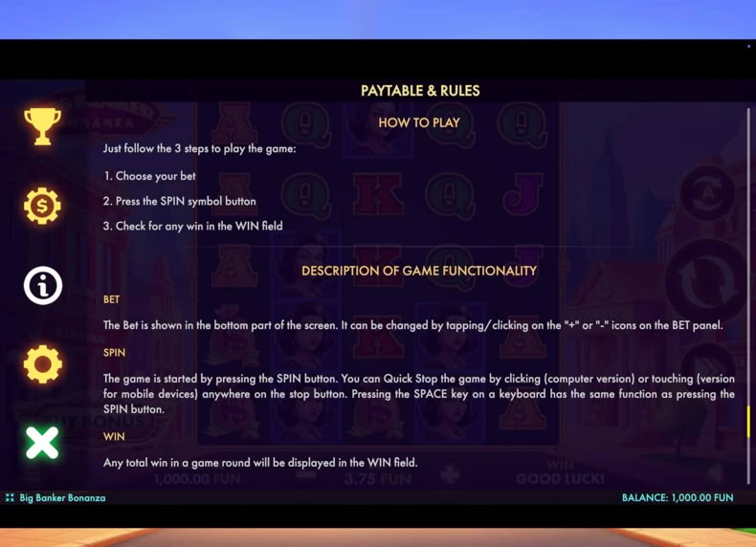Close the paytable with the green X
This screenshot has height=547, width=756.
[42, 443]
